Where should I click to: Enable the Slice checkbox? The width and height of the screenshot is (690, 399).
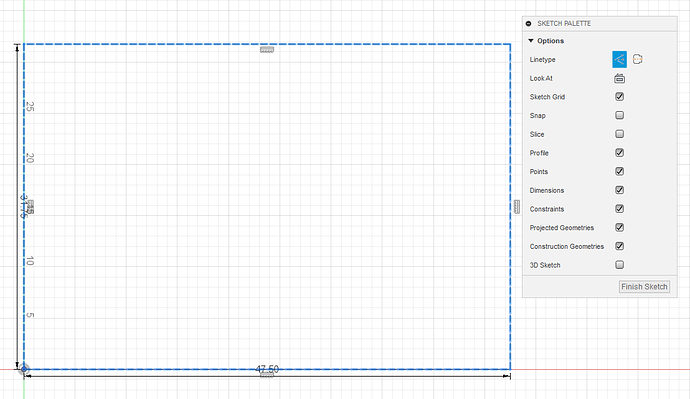(619, 134)
